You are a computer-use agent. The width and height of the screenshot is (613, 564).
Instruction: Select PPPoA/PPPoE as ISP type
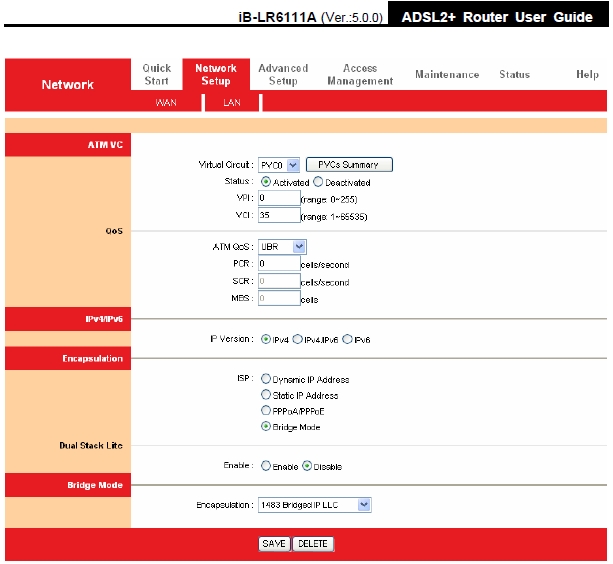coord(266,411)
